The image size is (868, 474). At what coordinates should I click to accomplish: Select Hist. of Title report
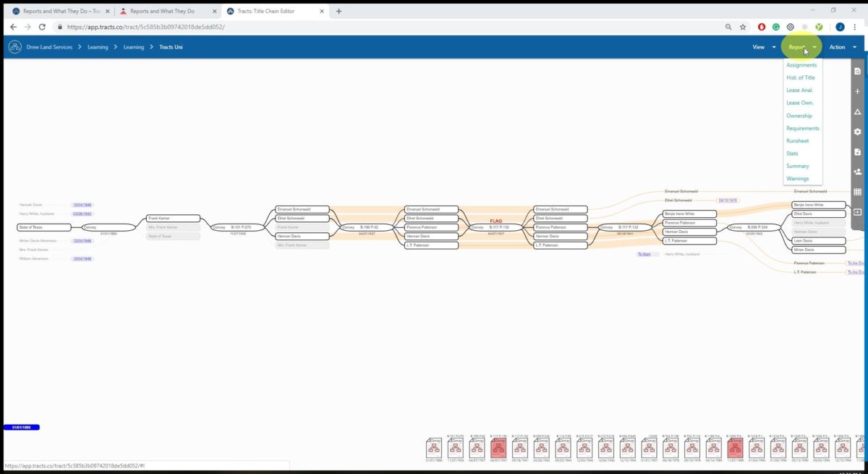point(800,77)
